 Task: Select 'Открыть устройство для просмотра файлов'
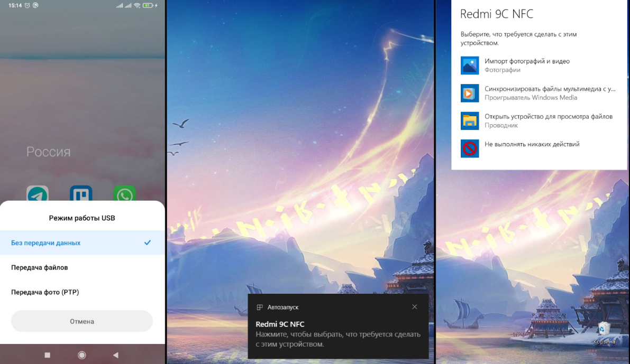[x=538, y=121]
